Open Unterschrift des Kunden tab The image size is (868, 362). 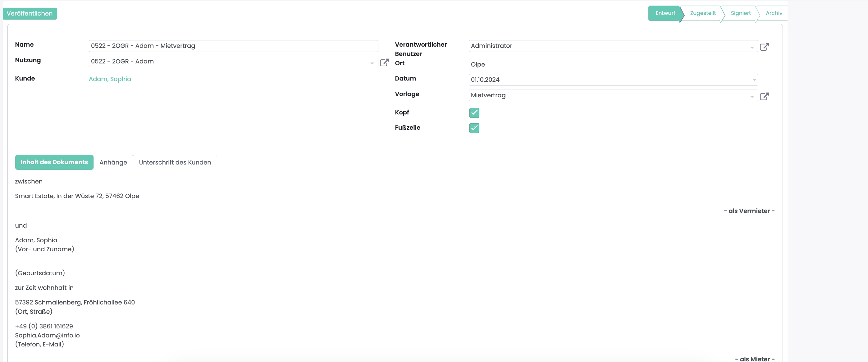click(x=175, y=162)
